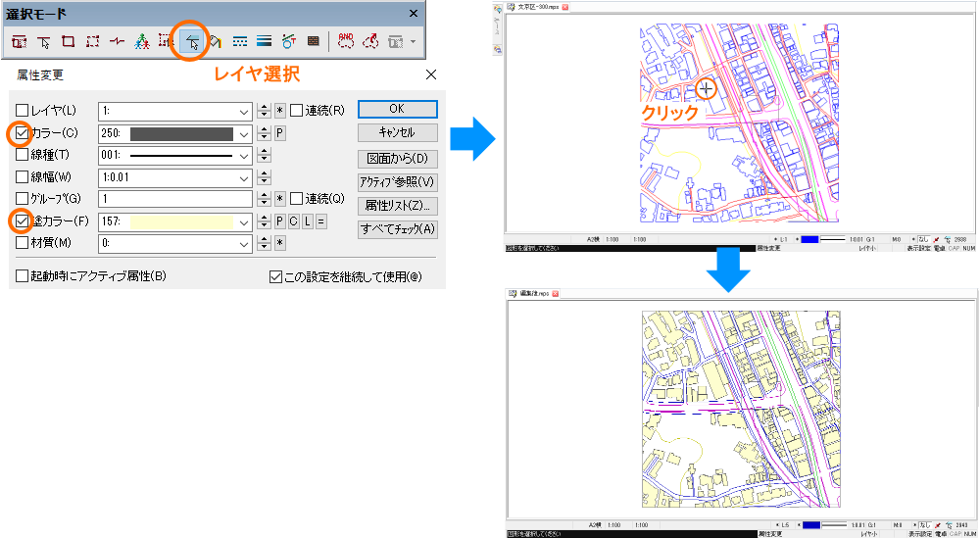Open the 線種 dropdown showing 001:
Screen dimensions: 980x539
[244, 156]
